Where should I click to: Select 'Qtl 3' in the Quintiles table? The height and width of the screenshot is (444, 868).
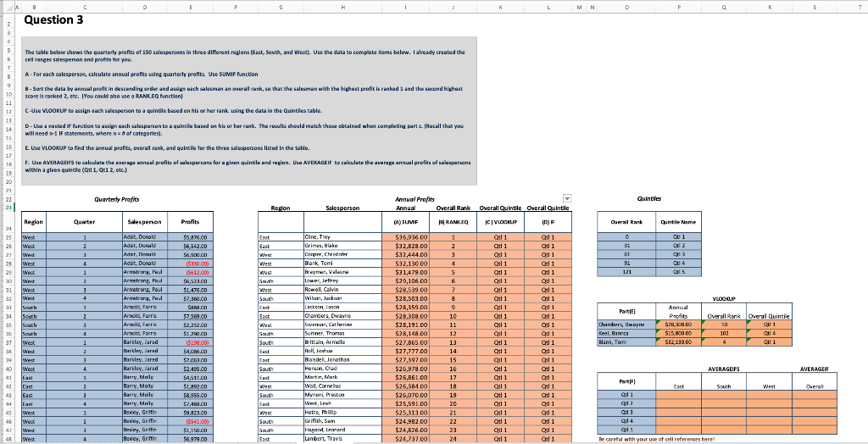pyautogui.click(x=678, y=255)
